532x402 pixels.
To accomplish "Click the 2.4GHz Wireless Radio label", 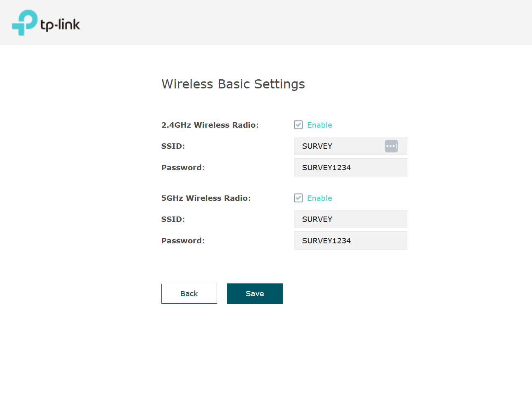I will [210, 125].
